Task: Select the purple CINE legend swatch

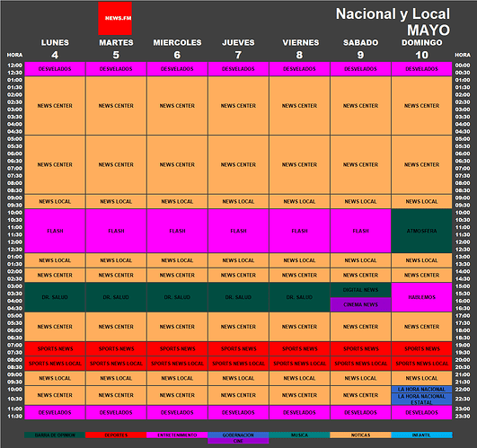Action: tap(238, 441)
